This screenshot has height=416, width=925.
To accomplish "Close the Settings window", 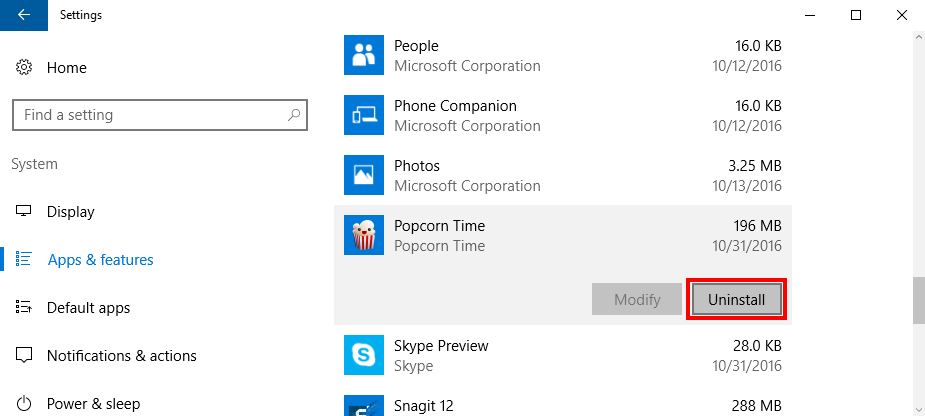I will click(x=902, y=15).
